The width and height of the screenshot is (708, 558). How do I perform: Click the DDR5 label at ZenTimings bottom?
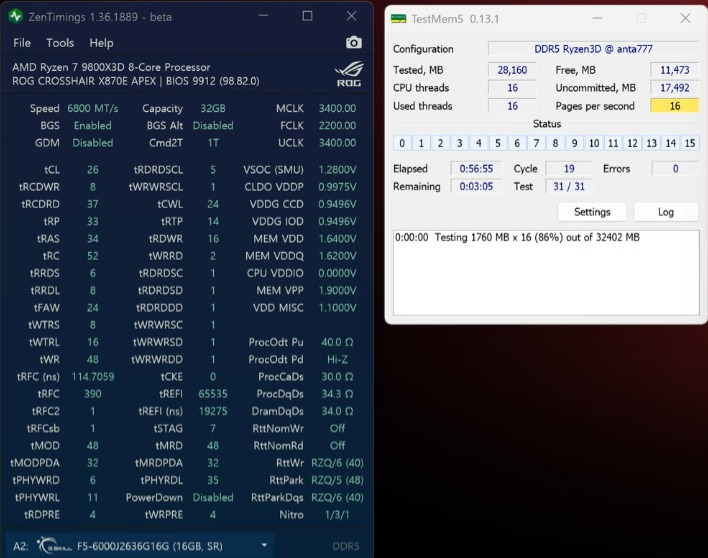tap(345, 546)
